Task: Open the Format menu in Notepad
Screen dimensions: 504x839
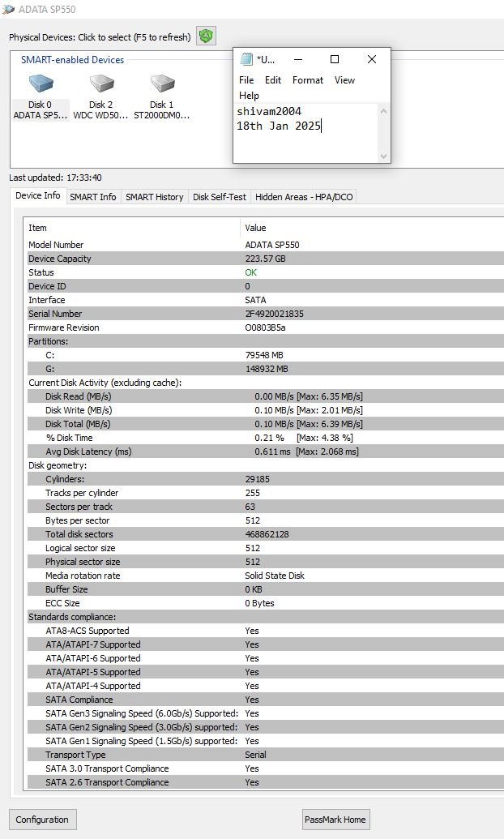Action: pos(308,80)
